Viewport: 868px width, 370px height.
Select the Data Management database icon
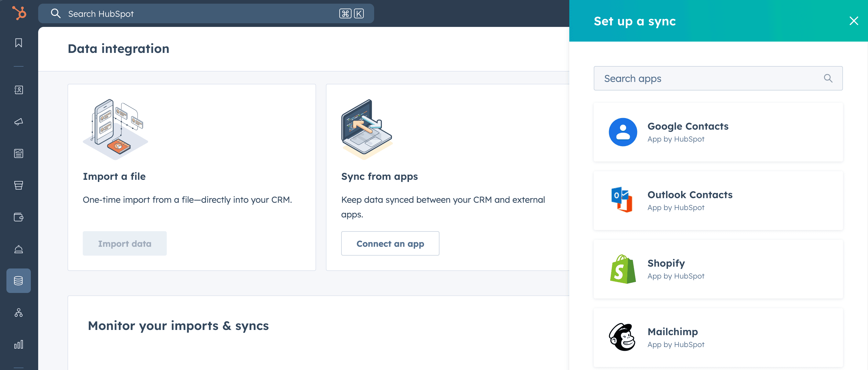pos(19,281)
